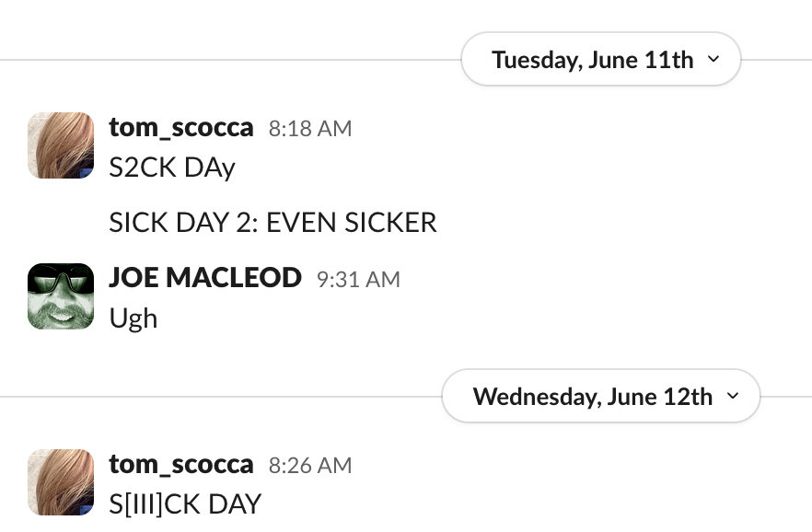Viewport: 812px width, 532px height.
Task: Expand the Tuesday, June 11th date dropdown
Action: click(x=600, y=59)
